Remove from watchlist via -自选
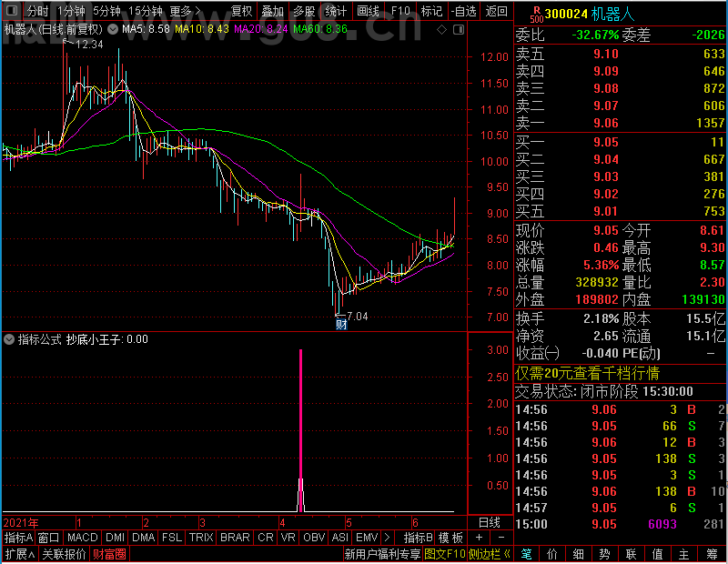 point(464,11)
